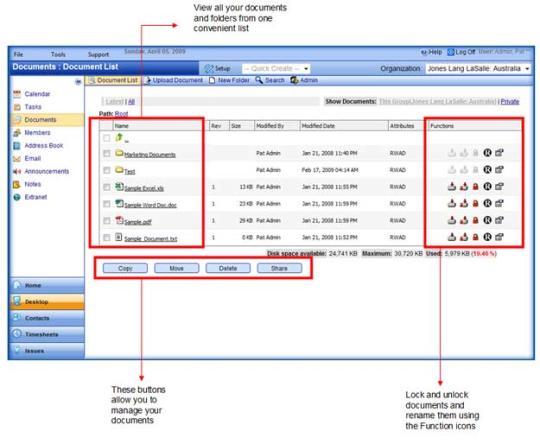Click the green up-folder arrow icon
Viewport: 540px width, 444px height.
pos(119,137)
